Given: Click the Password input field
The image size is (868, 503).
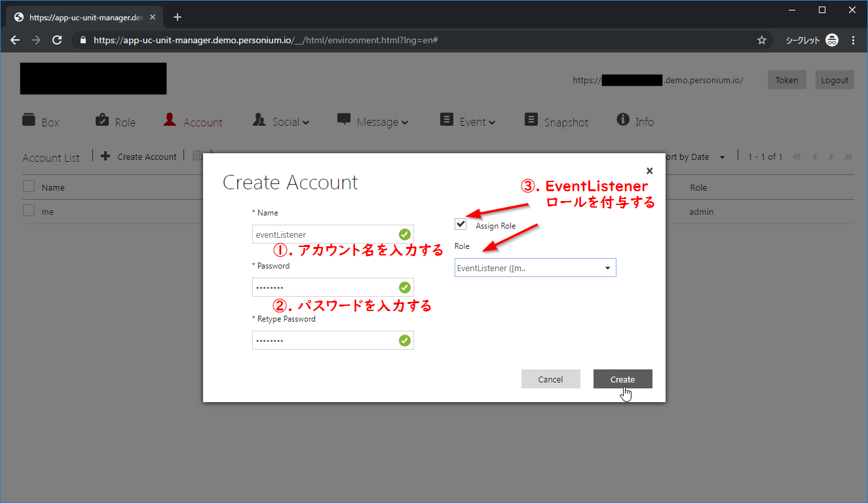Looking at the screenshot, I should [333, 287].
